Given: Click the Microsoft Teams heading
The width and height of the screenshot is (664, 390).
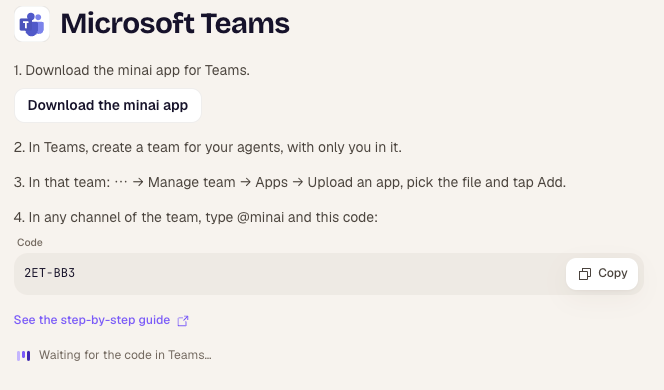Looking at the screenshot, I should [x=175, y=24].
